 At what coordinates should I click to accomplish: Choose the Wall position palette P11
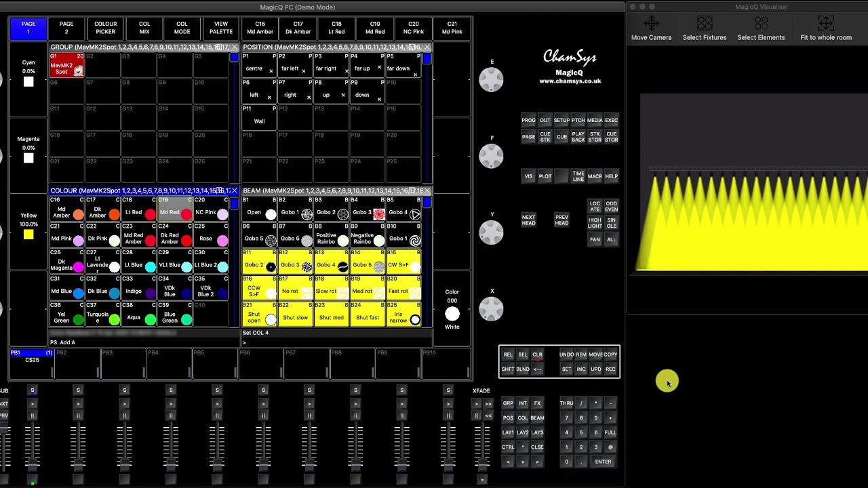click(260, 118)
